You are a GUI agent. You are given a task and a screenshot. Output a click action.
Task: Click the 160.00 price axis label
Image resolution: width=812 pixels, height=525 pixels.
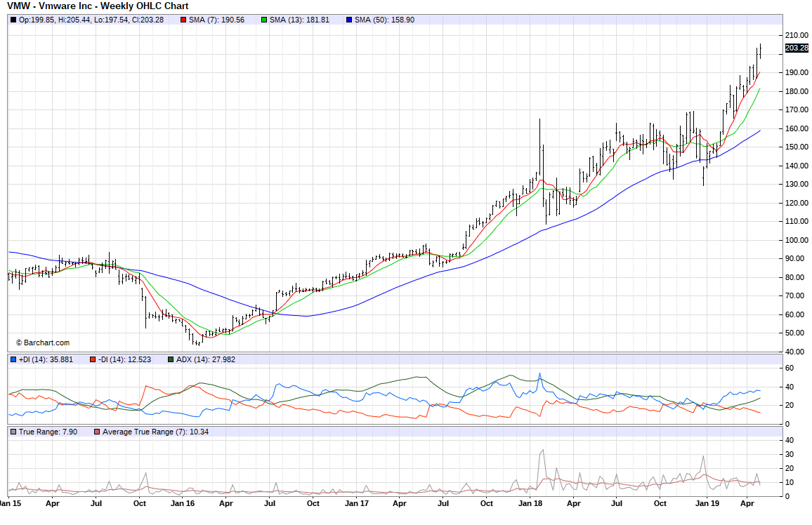click(x=797, y=128)
